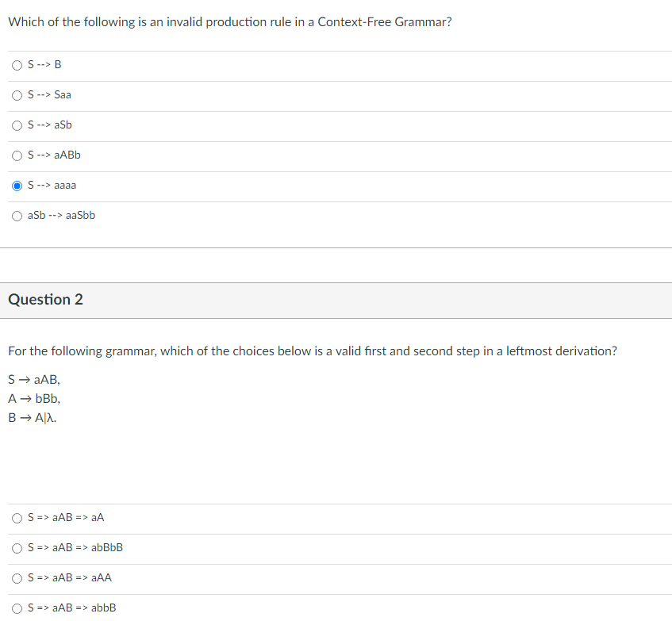Pick answer 'aSb --> aaSbb'
This screenshot has height=621, width=672.
coord(17,215)
